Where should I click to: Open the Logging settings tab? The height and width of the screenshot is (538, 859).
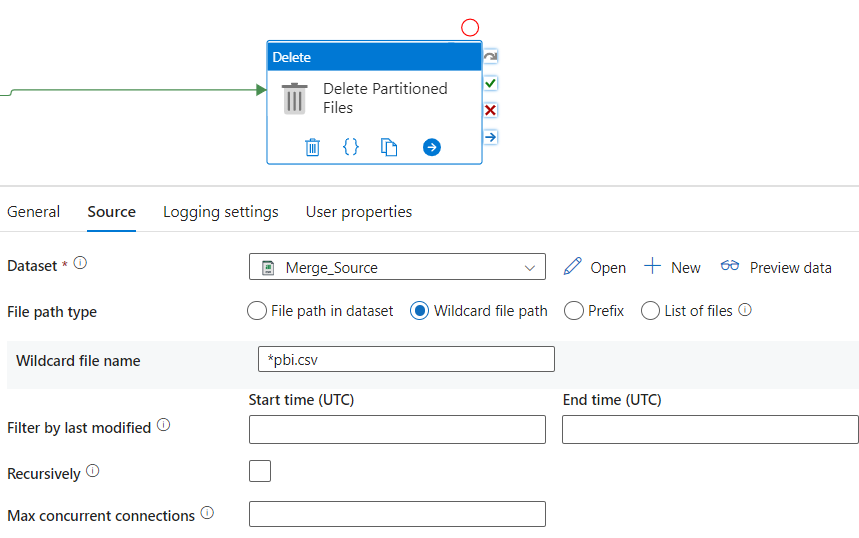tap(221, 212)
